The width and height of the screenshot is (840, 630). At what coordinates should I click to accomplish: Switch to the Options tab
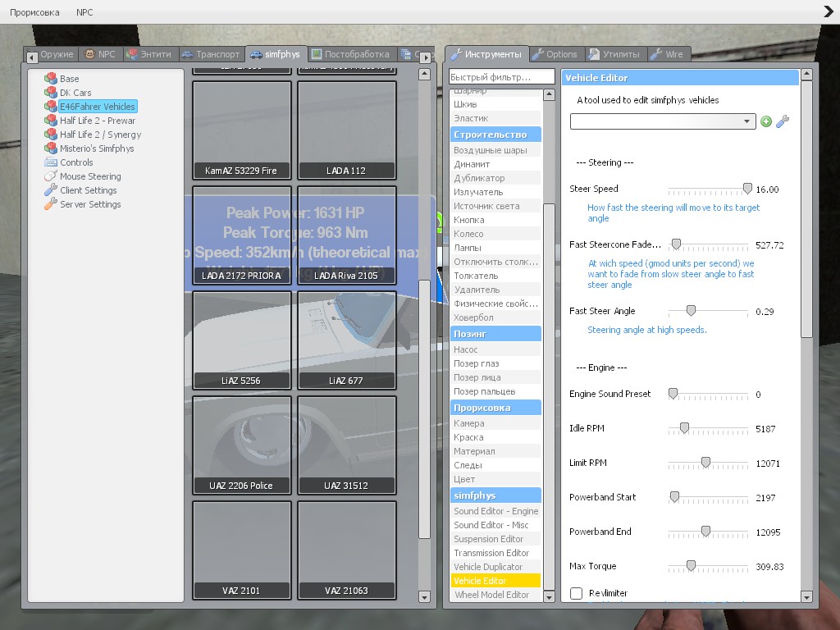point(555,54)
